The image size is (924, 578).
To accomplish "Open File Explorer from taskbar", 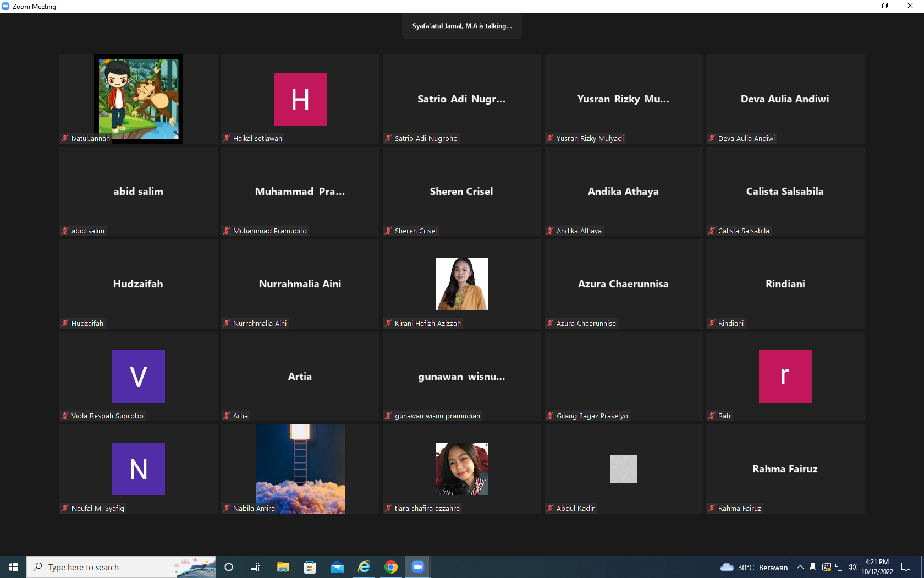I will coord(283,567).
